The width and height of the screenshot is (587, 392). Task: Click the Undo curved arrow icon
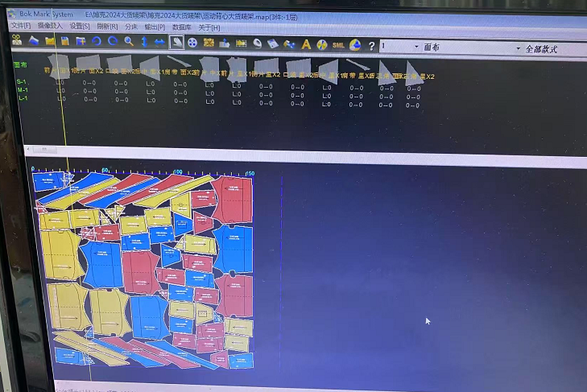tap(97, 42)
